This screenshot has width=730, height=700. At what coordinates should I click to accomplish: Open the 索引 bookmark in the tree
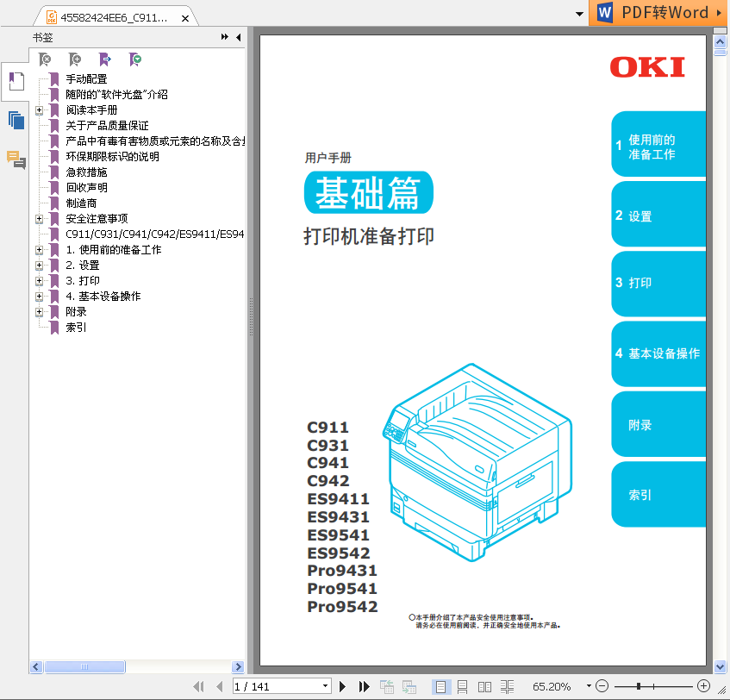76,328
